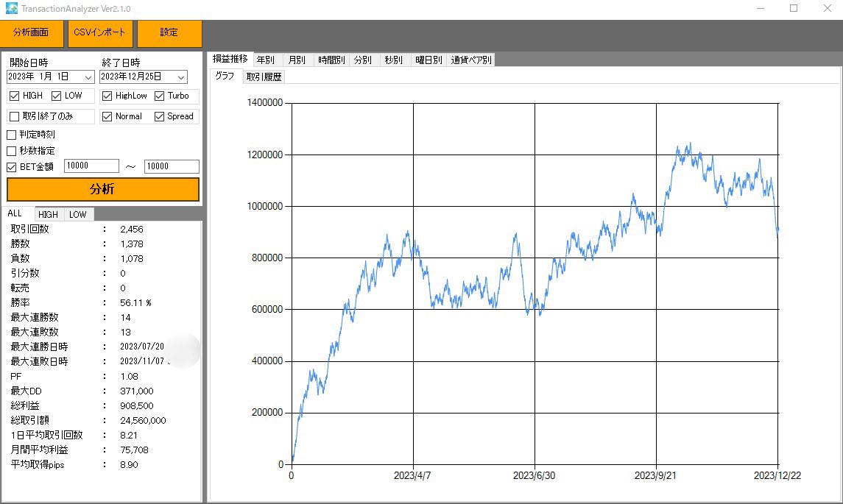Enable the 判定時刻 checkbox
The image size is (843, 504).
tap(11, 135)
